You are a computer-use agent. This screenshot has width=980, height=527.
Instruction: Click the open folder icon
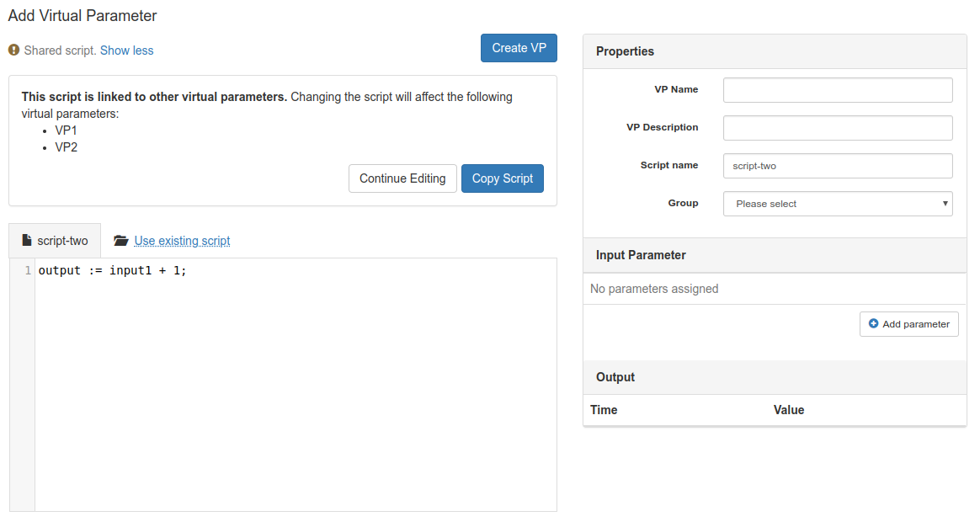click(x=121, y=241)
